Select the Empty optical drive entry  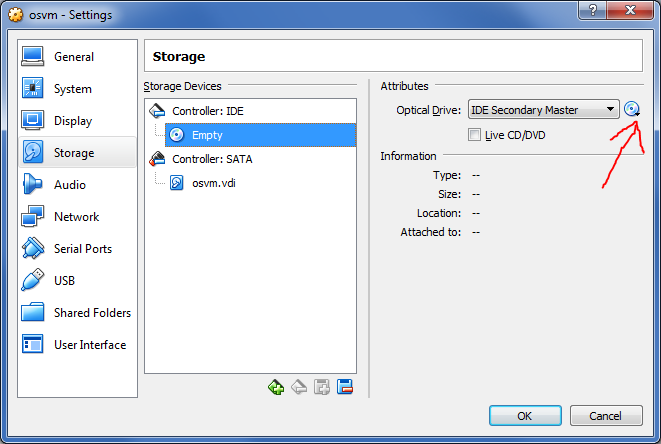(x=261, y=135)
